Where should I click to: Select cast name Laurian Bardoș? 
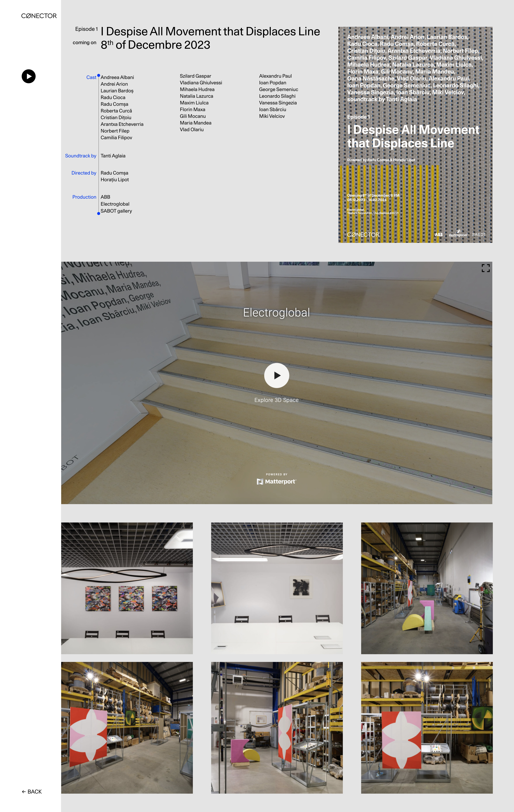[117, 91]
